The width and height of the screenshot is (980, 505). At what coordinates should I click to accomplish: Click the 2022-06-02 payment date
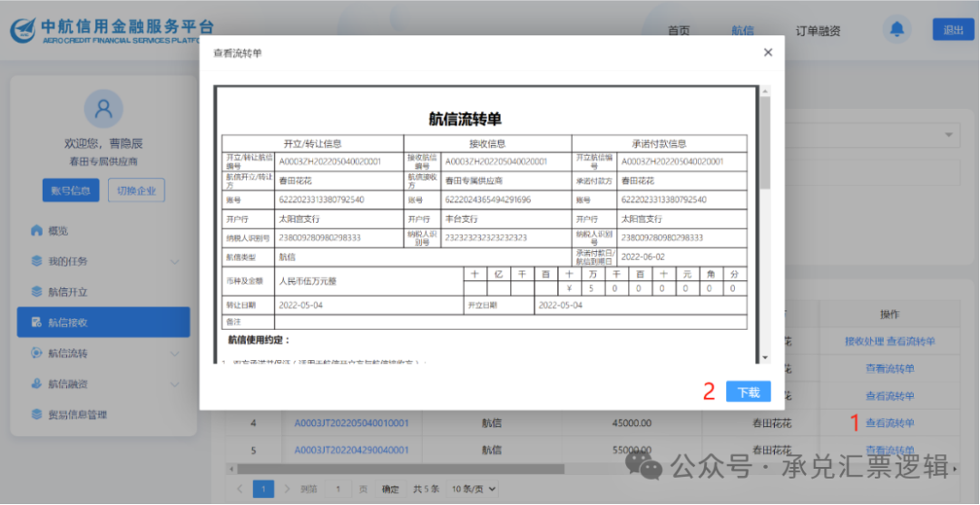click(643, 257)
